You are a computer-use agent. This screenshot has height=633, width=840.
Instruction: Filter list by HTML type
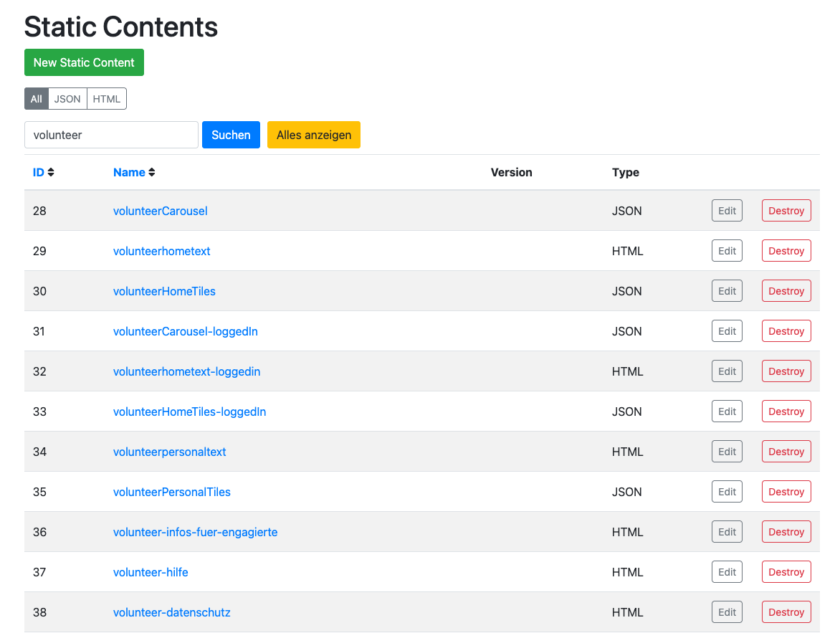click(107, 99)
